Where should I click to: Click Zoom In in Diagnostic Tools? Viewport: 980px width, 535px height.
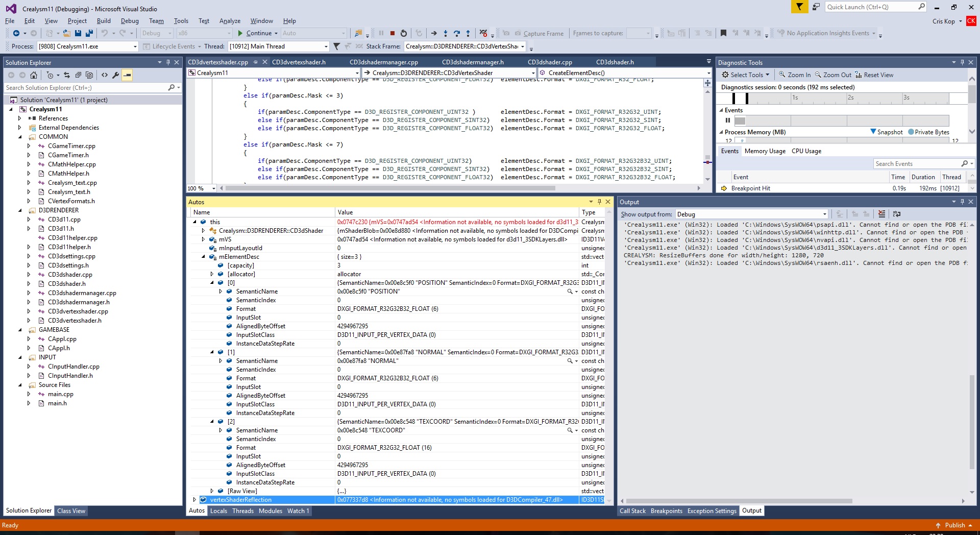coord(794,75)
